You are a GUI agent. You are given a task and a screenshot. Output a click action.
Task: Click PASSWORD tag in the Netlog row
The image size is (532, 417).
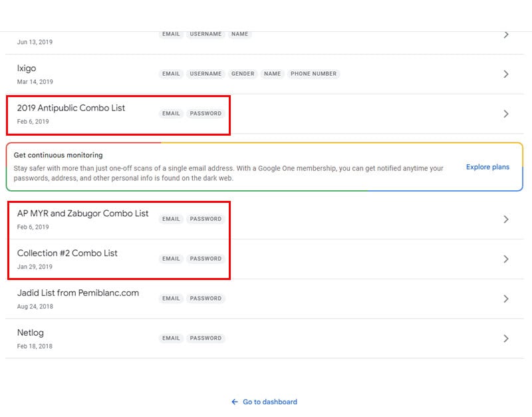(x=205, y=338)
